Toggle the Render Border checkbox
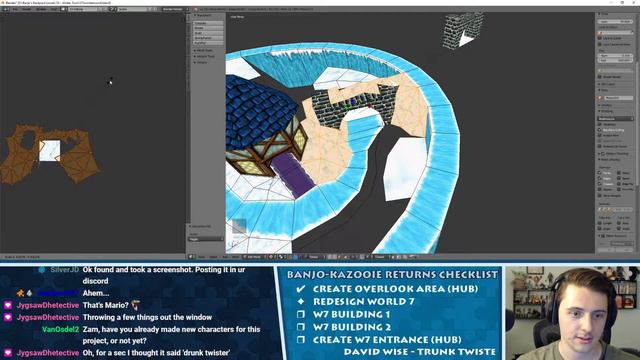 [600, 77]
